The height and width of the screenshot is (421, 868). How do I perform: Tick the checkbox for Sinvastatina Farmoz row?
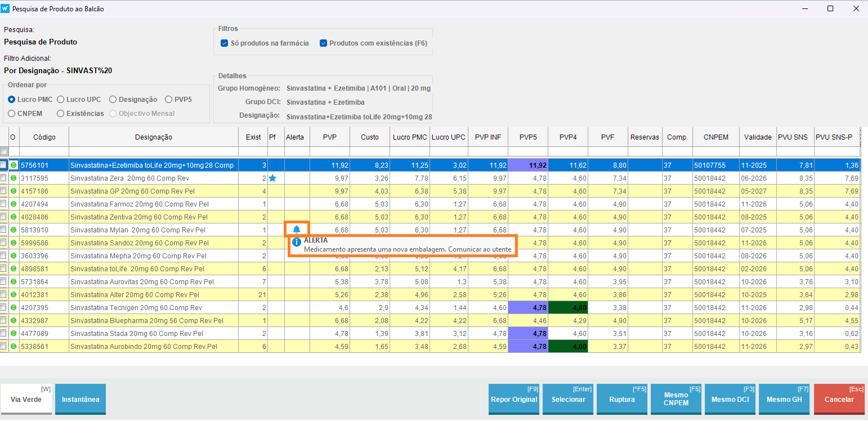coord(4,204)
